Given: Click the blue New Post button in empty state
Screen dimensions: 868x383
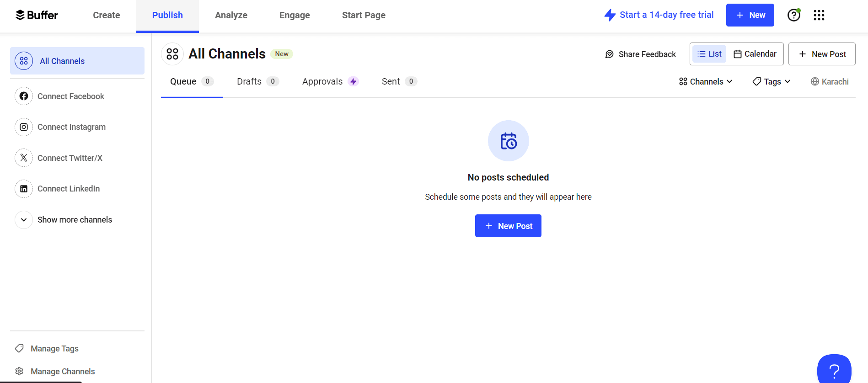Looking at the screenshot, I should (x=508, y=226).
